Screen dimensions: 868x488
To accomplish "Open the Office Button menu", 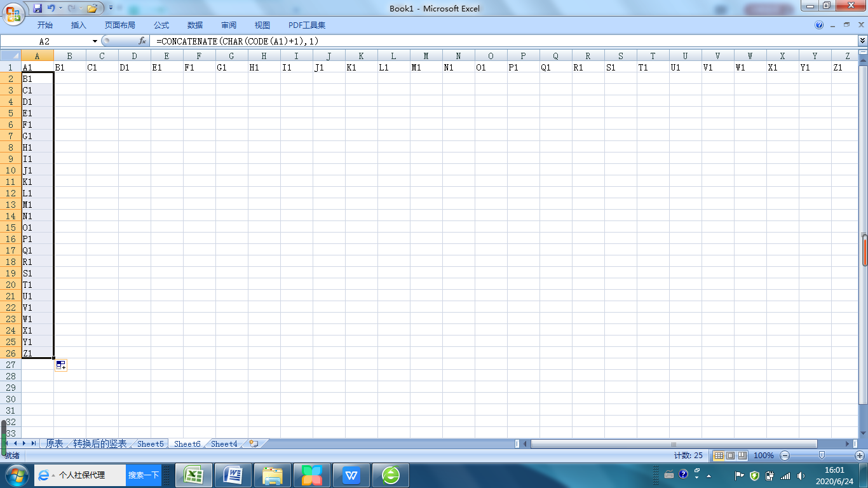I will (13, 12).
